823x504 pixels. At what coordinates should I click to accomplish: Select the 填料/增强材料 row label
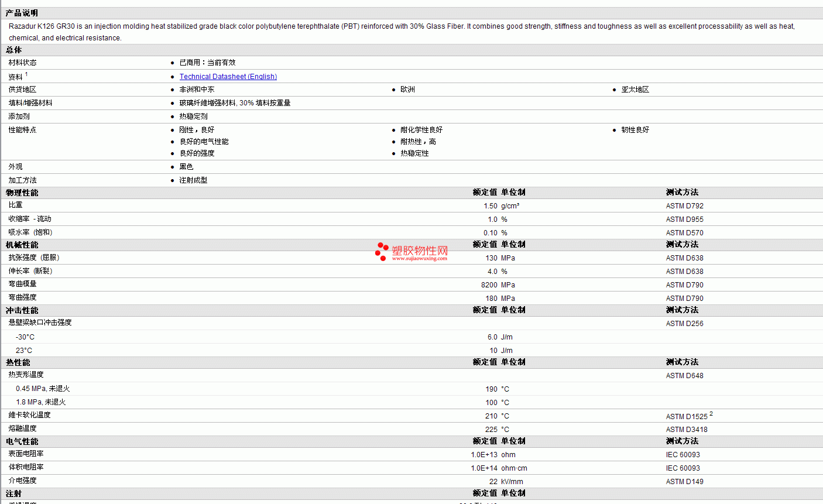click(30, 103)
